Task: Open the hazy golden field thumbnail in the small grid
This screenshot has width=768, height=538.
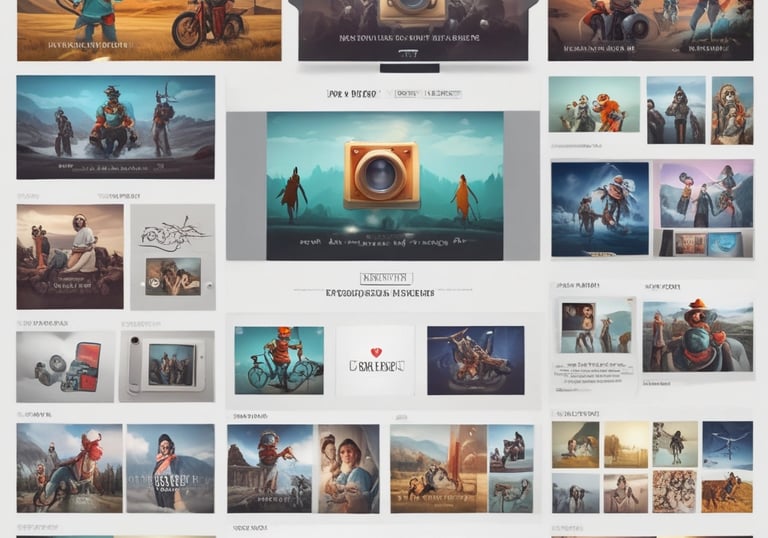Action: point(625,445)
